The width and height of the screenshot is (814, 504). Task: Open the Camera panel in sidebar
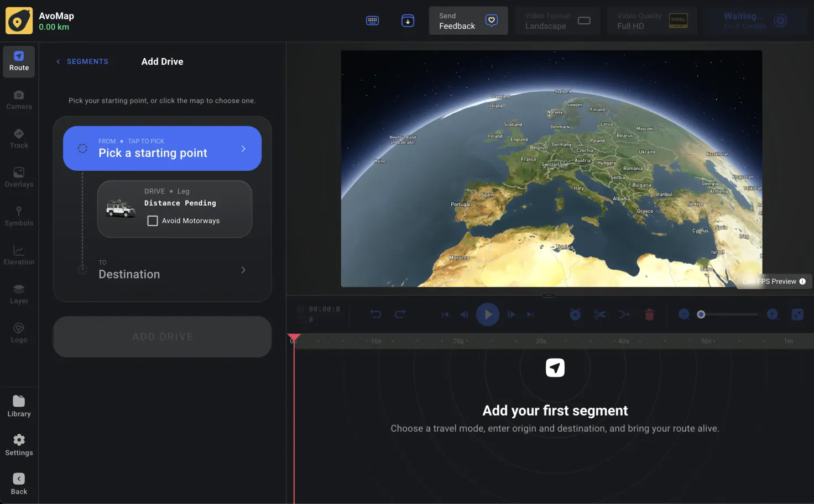click(19, 100)
